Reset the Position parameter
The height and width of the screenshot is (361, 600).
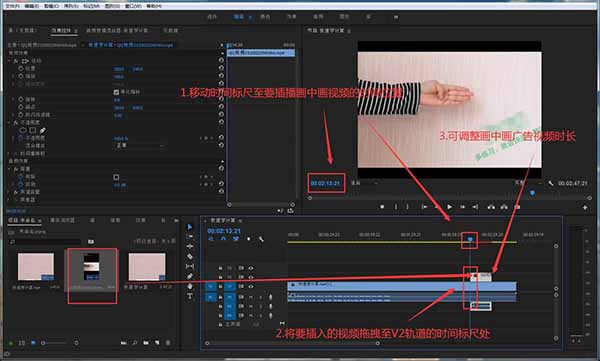pyautogui.click(x=221, y=69)
